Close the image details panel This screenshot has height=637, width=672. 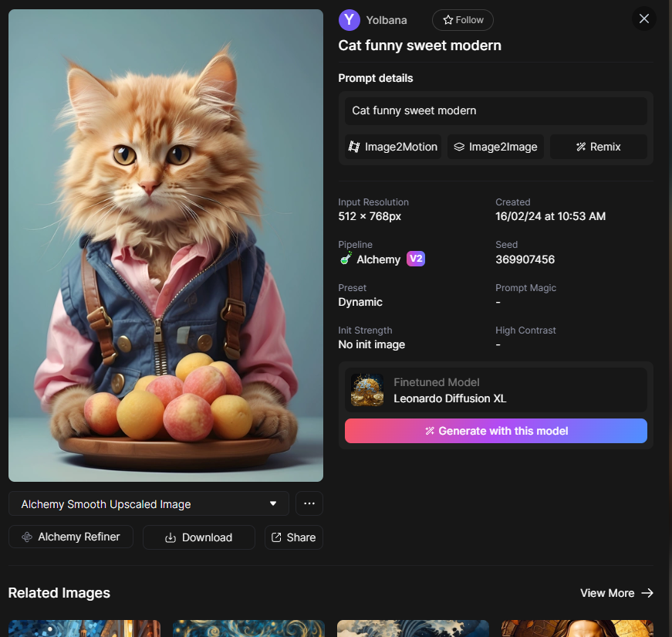click(x=643, y=19)
